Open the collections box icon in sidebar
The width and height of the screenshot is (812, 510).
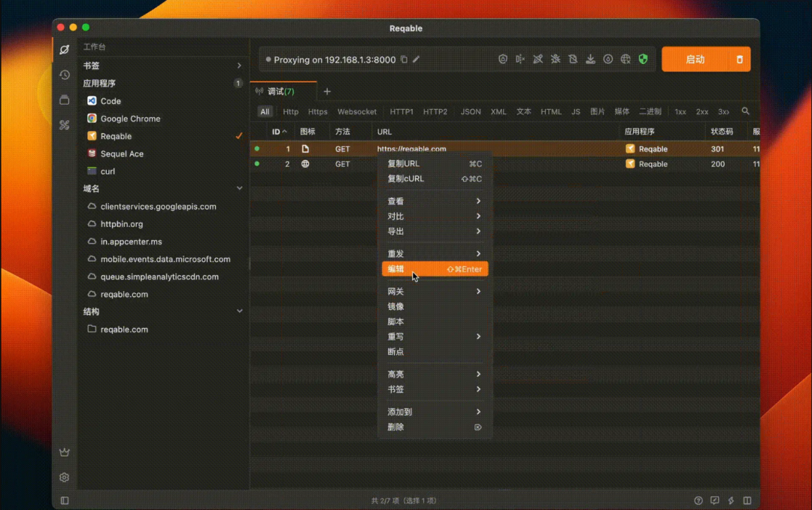coord(64,100)
